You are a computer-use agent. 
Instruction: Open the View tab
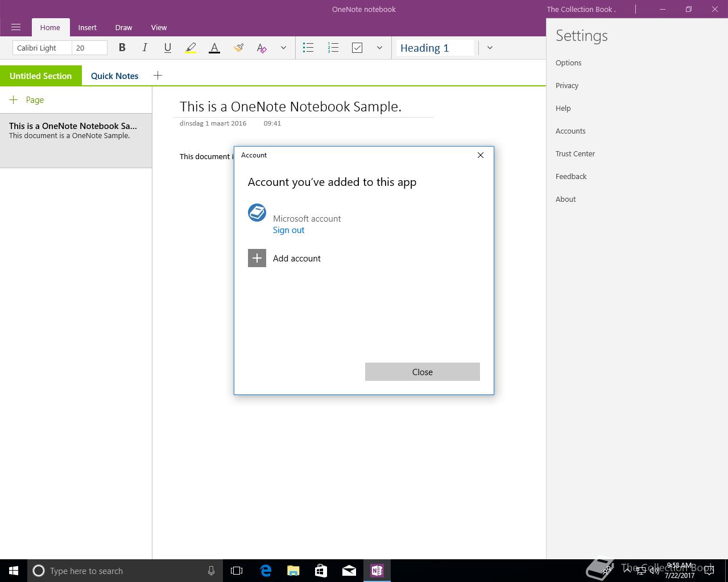(159, 27)
